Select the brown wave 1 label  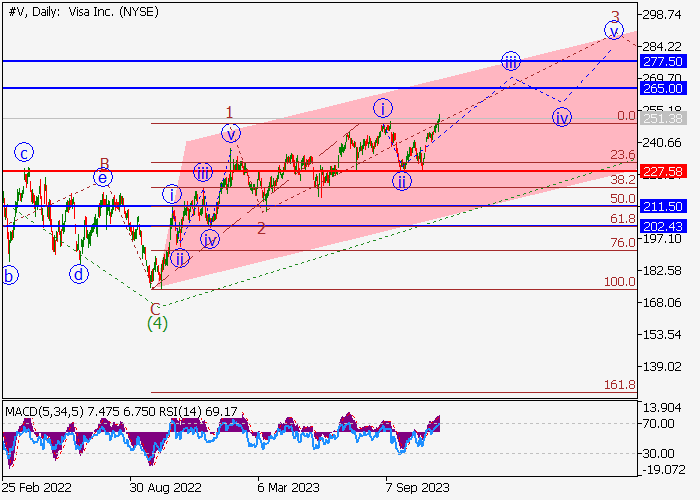tap(229, 112)
